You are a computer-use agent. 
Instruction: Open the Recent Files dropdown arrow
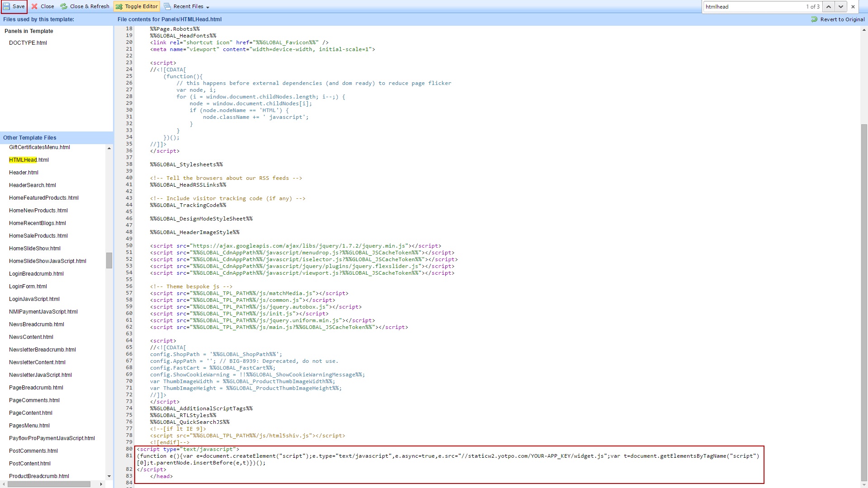pyautogui.click(x=208, y=7)
